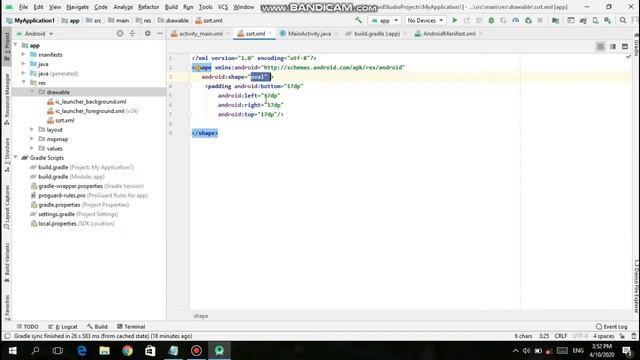Click the locate target icon in Project panel
This screenshot has width=640, height=360.
tap(120, 33)
